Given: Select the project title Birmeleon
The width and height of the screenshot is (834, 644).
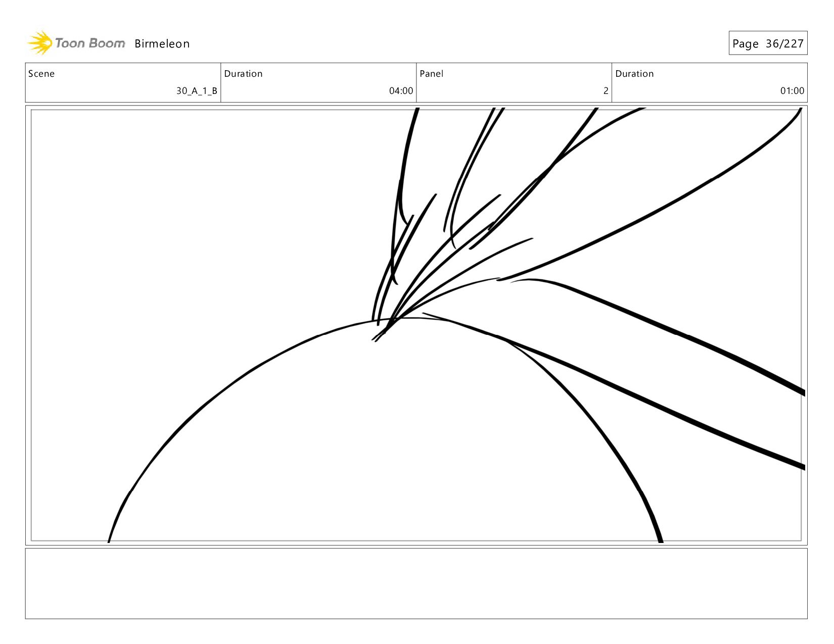Looking at the screenshot, I should point(162,44).
